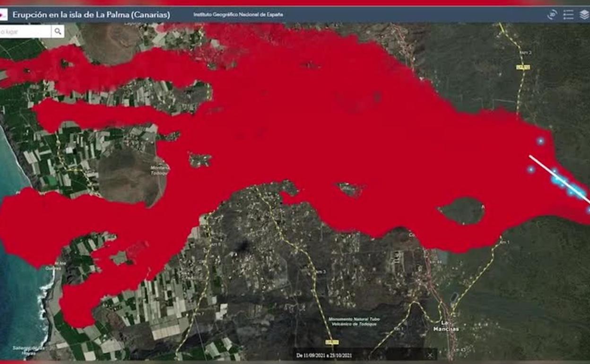
Task: Open the layers stack icon
Action: 584,15
